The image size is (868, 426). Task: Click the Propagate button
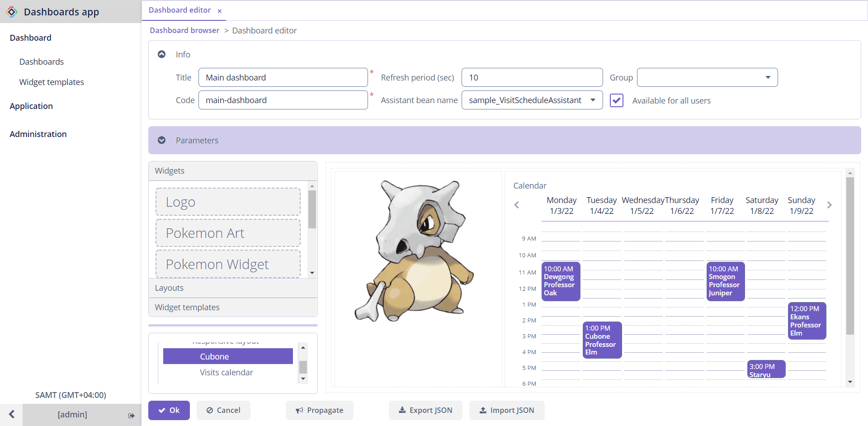click(320, 410)
